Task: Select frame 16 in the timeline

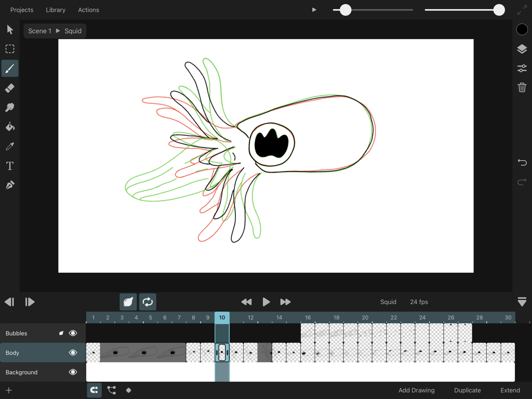Action: click(x=307, y=317)
